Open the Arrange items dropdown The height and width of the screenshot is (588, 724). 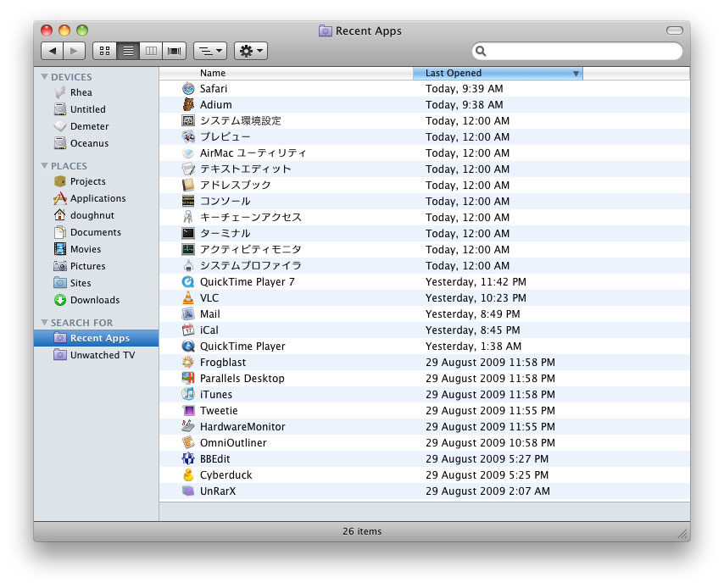210,51
